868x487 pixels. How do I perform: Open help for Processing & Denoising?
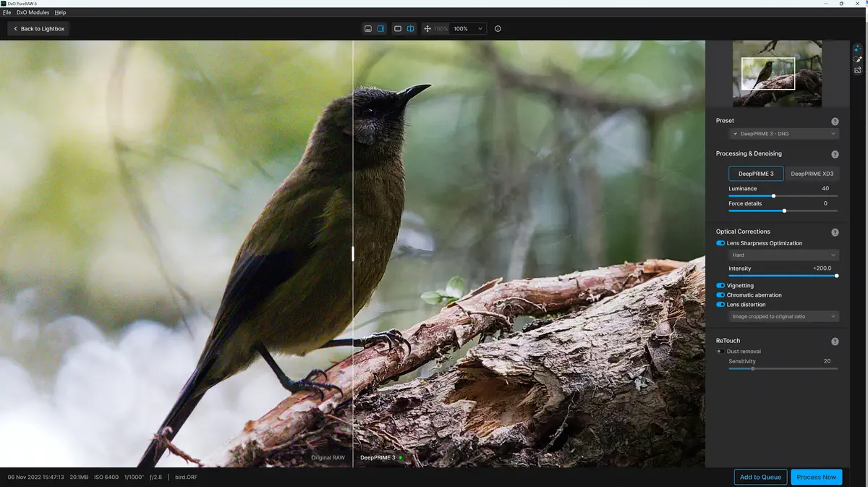click(x=835, y=154)
